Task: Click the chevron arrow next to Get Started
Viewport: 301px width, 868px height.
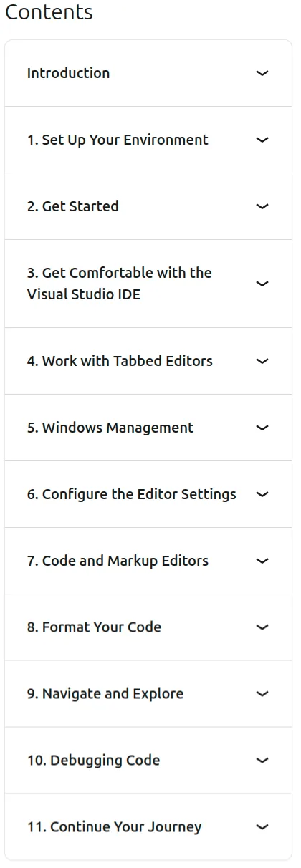Action: pyautogui.click(x=262, y=206)
